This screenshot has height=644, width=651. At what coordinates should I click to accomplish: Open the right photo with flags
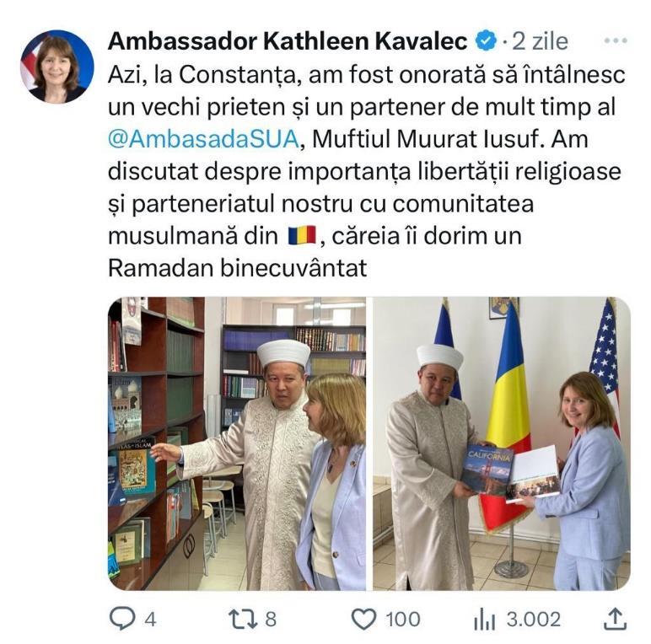pos(502,443)
